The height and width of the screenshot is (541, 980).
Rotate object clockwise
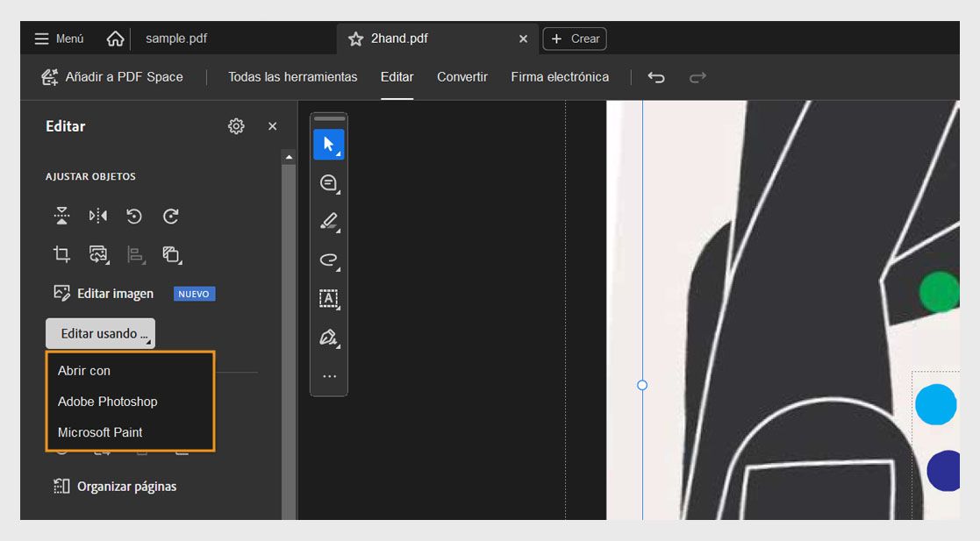pyautogui.click(x=170, y=216)
